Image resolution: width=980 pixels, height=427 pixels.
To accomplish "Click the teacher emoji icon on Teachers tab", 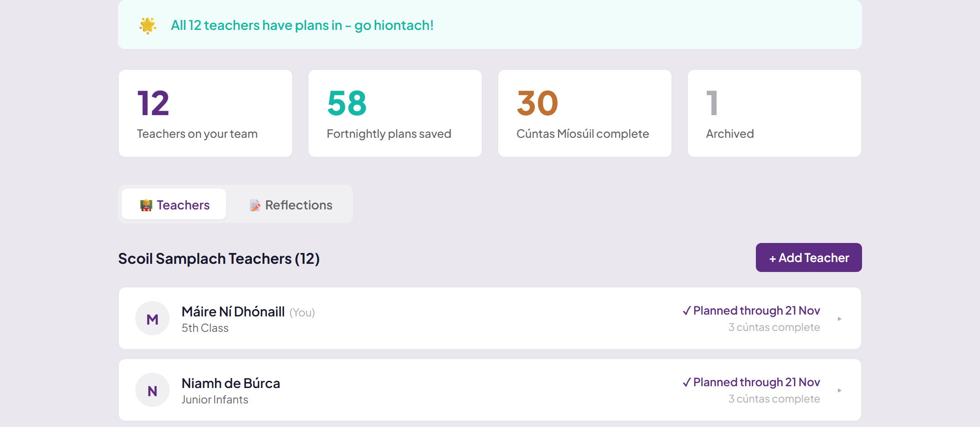I will (146, 205).
